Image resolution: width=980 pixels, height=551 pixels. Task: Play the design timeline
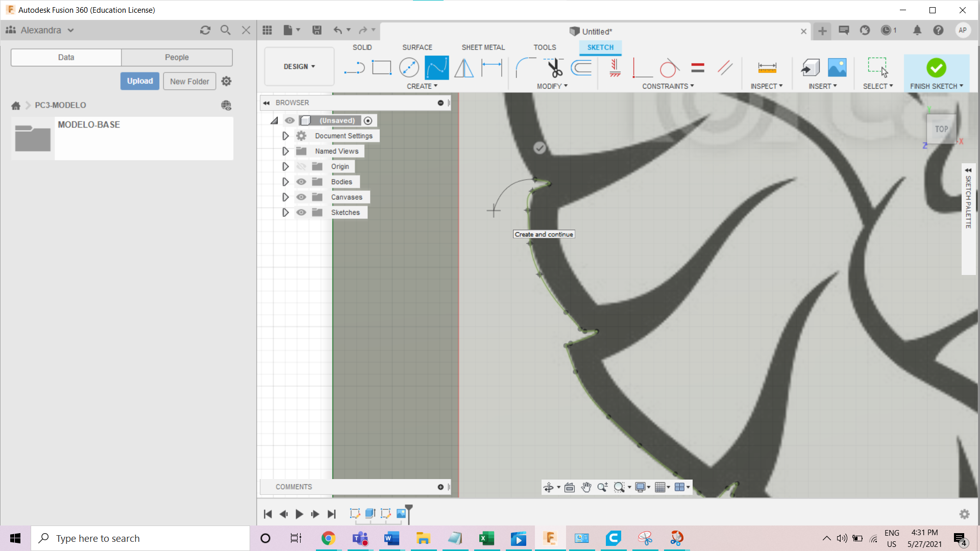tap(299, 514)
